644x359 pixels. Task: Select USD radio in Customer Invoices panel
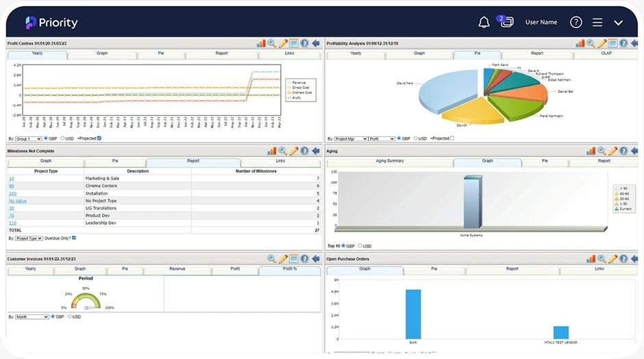click(69, 317)
